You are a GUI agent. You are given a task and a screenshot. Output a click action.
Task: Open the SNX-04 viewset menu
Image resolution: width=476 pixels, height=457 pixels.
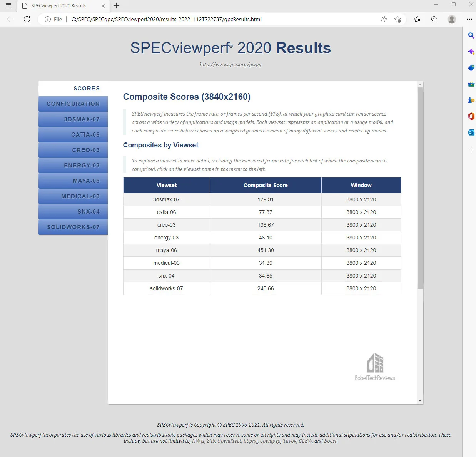[x=73, y=212]
